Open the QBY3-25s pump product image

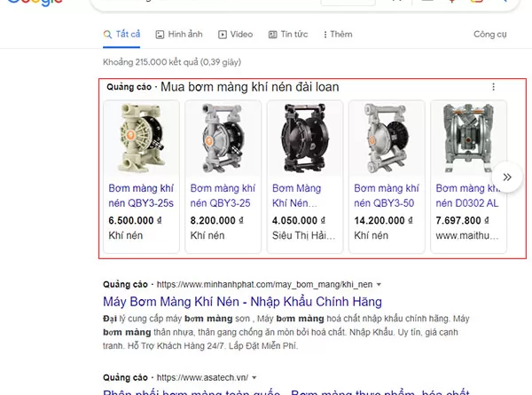tap(141, 138)
